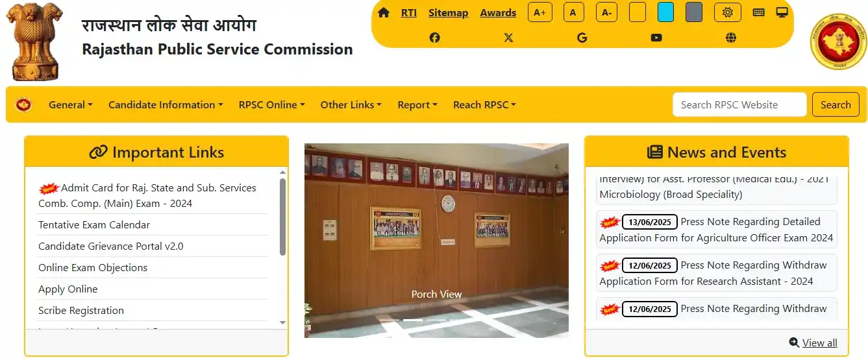The width and height of the screenshot is (868, 360).
Task: Open Online Exam Objections link
Action: pos(93,267)
